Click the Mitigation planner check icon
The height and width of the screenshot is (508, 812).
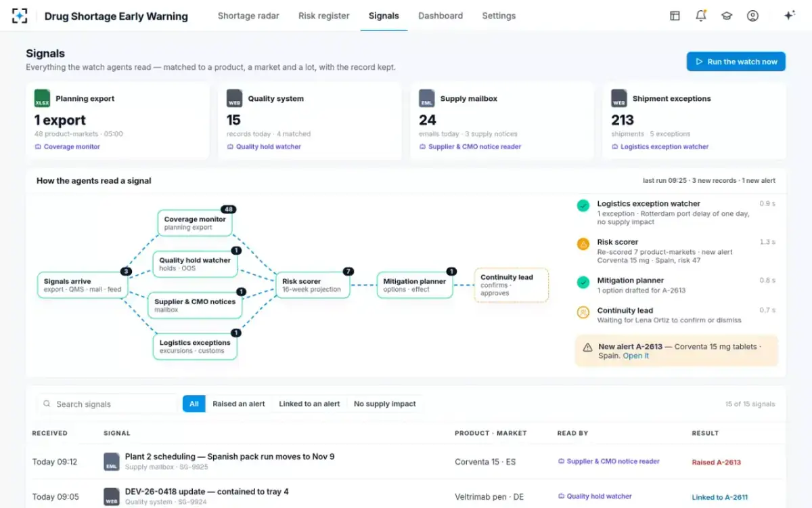tap(583, 282)
